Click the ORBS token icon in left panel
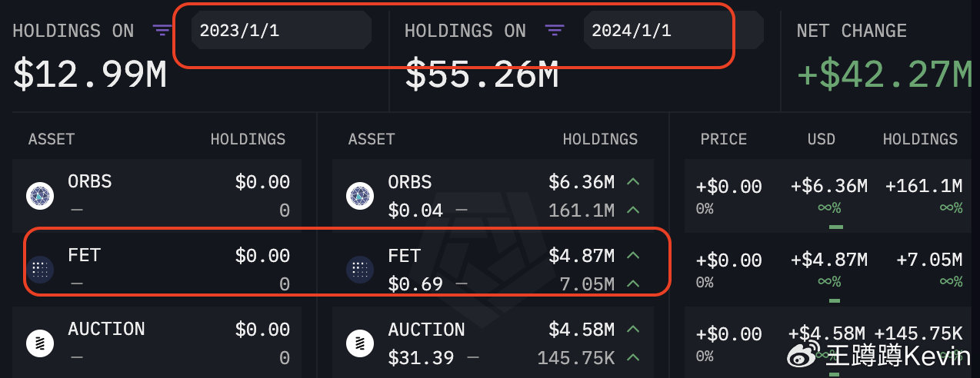Viewport: 980px width, 378px height. click(39, 196)
